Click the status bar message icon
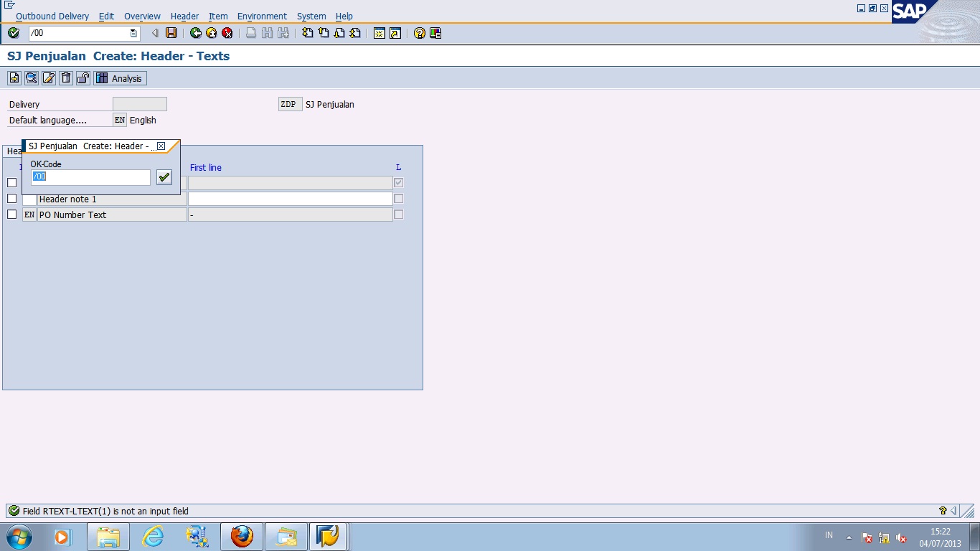 pos(14,511)
